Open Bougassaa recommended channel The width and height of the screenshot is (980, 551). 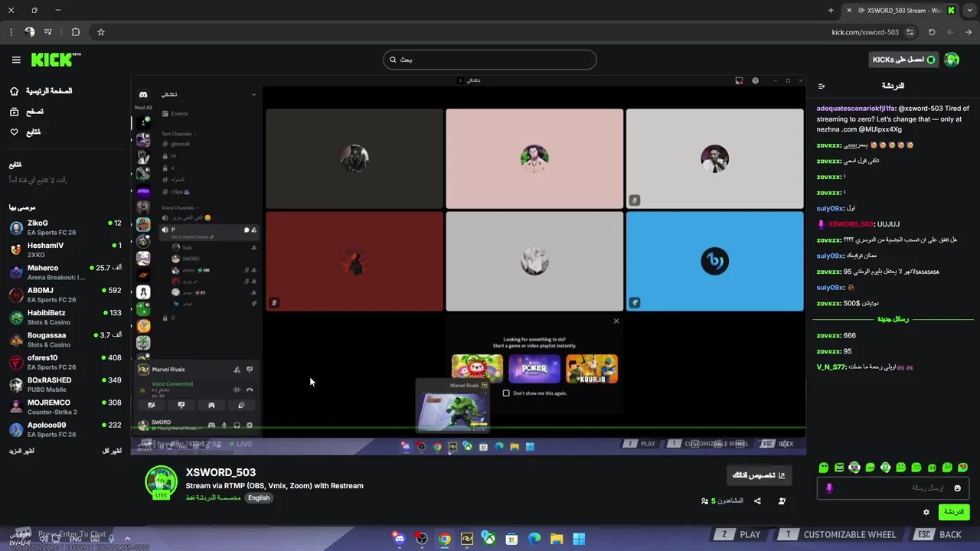[65, 339]
